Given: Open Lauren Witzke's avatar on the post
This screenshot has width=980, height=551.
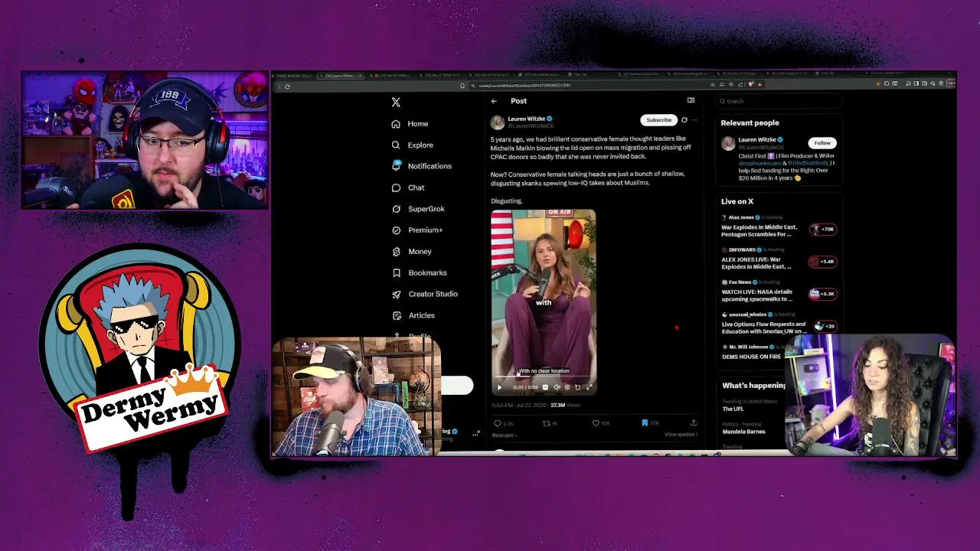Looking at the screenshot, I should click(x=498, y=122).
